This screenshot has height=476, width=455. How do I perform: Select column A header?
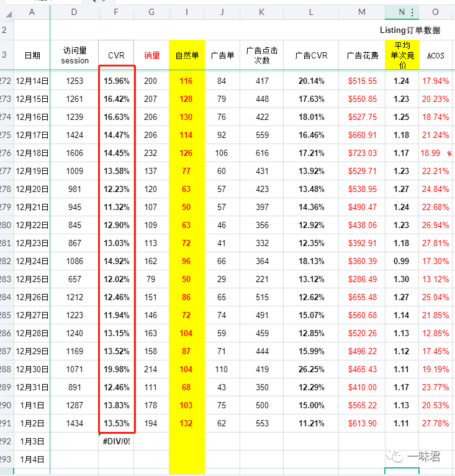32,12
